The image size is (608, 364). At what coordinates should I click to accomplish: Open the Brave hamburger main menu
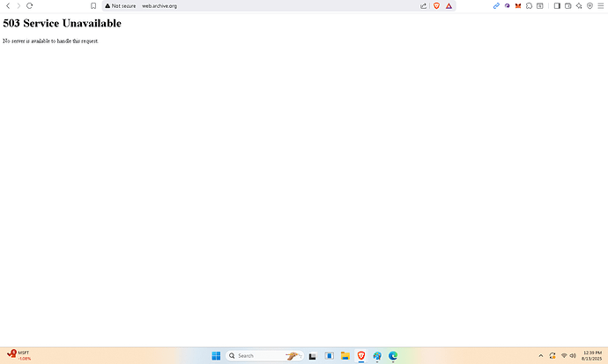[601, 5]
